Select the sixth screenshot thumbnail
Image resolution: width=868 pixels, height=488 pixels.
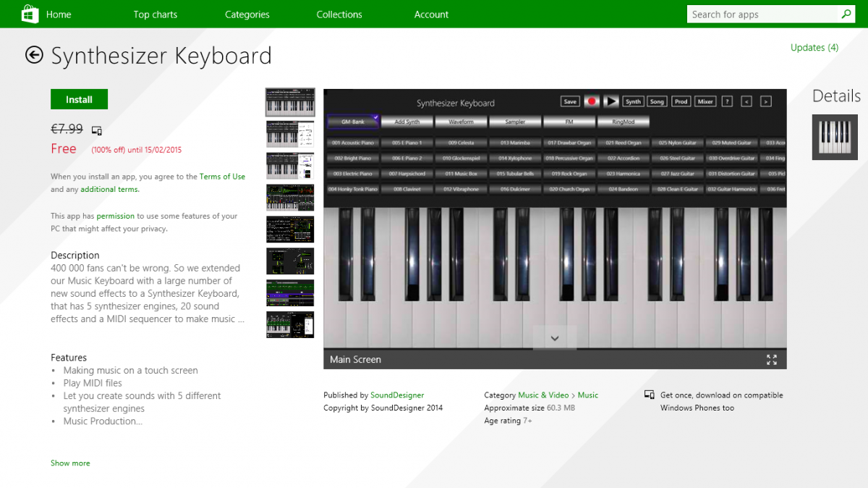pos(290,261)
